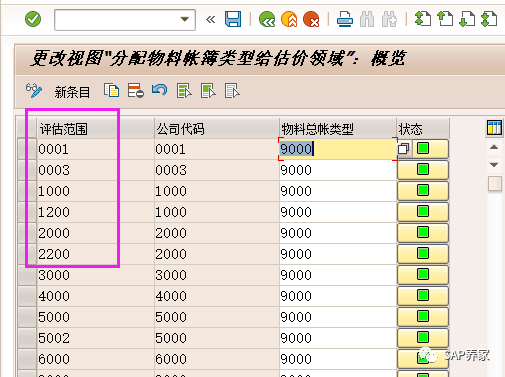Click ledger type 9000 in row 6000
Viewport: 505px width, 377px height.
click(x=338, y=359)
